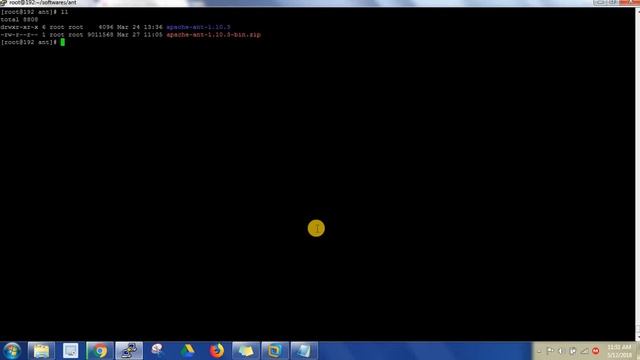640x360 pixels.
Task: Open the volume speaker tray icon
Action: tap(561, 351)
